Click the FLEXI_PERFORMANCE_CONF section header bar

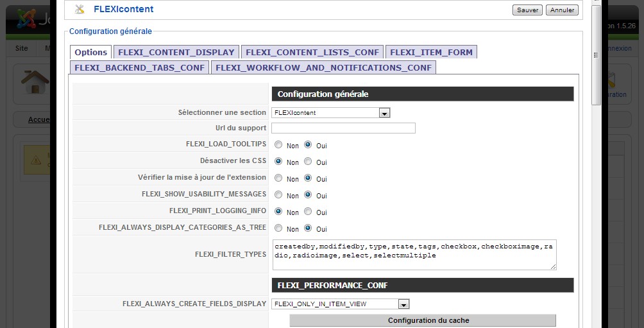click(x=423, y=285)
